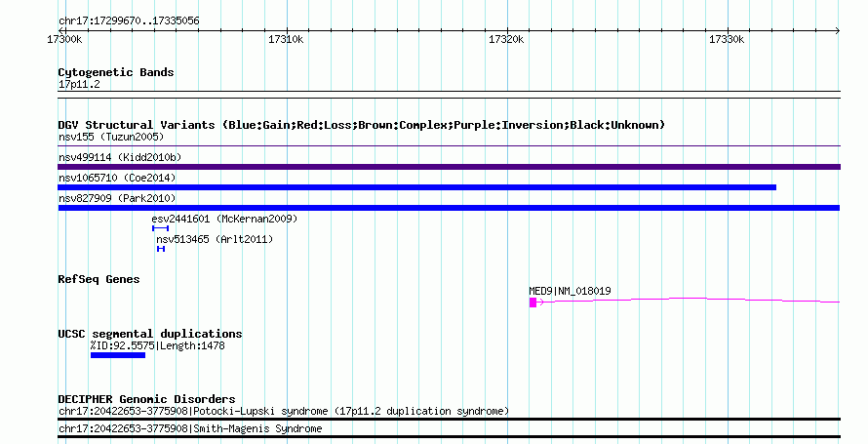The height and width of the screenshot is (444, 868).
Task: Click the nsv499114 (Kidd2010b) variant label
Action: coord(120,157)
